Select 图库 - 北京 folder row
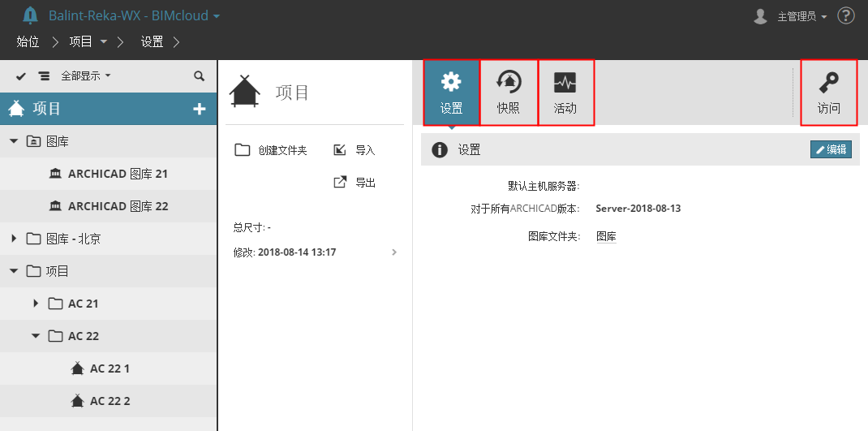Viewport: 868px width, 431px height. 109,239
